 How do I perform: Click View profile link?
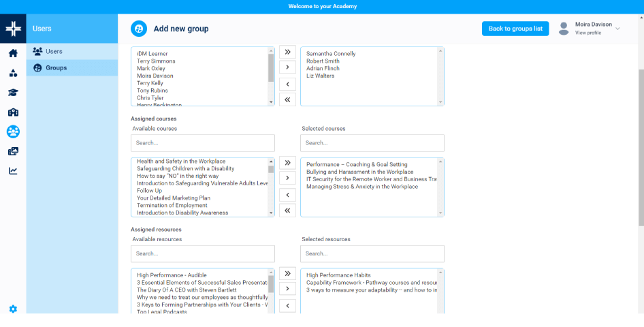point(587,33)
